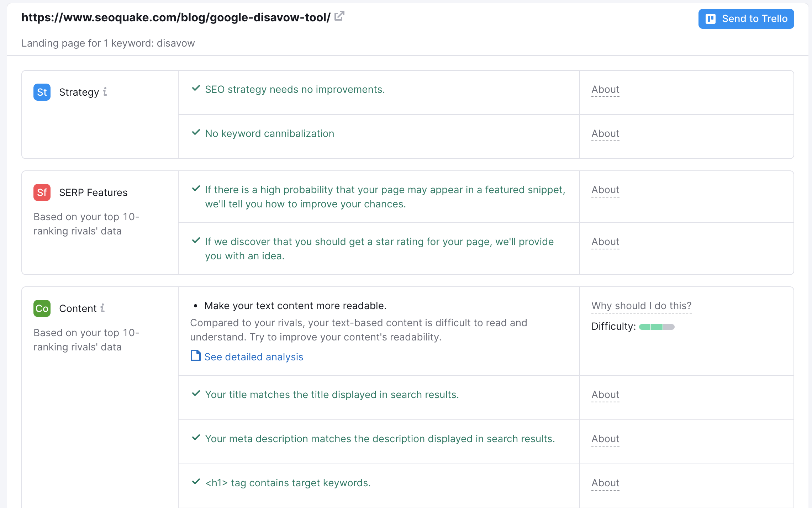The width and height of the screenshot is (812, 508).
Task: Click the external link icon next to URL
Action: pos(339,16)
